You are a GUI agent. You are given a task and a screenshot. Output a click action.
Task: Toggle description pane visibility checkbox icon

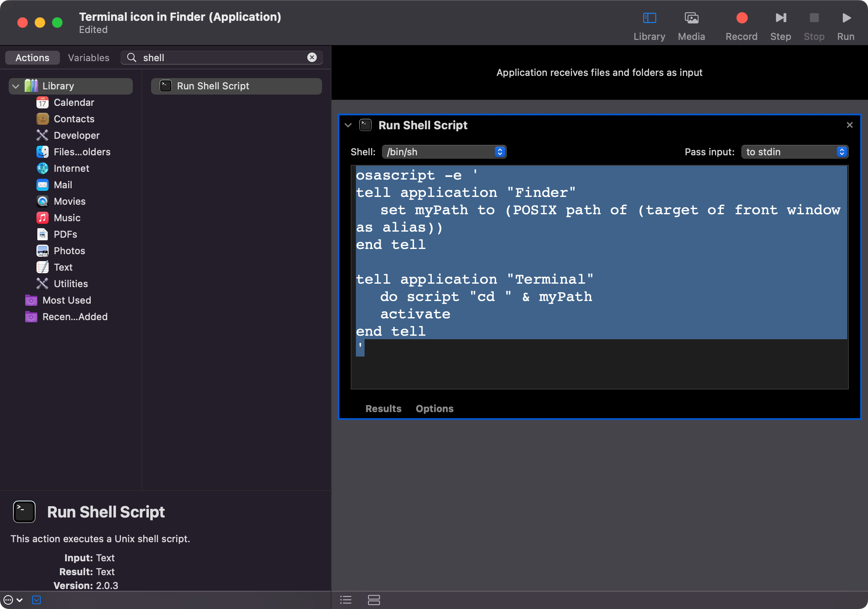pyautogui.click(x=36, y=600)
